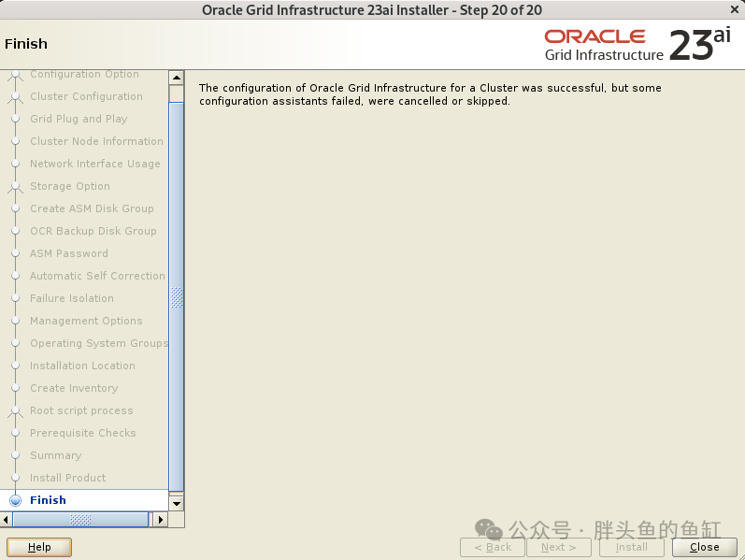Viewport: 745px width, 560px height.
Task: Click the horizontal scroll right arrow
Action: click(x=161, y=520)
